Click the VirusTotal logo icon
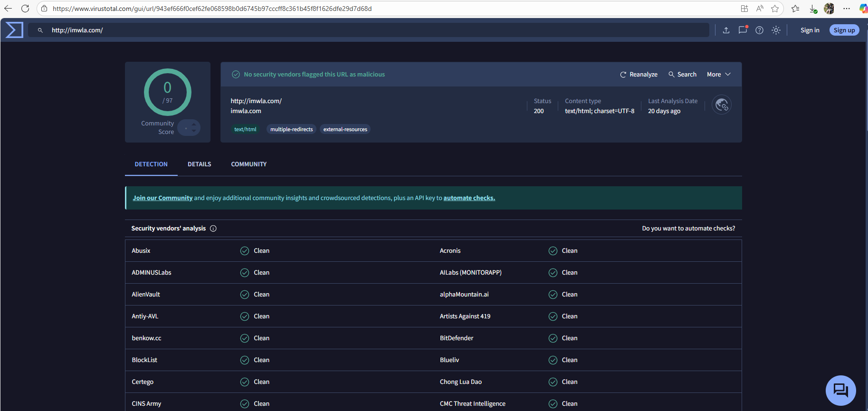Screen dimensions: 868x411 (14, 30)
